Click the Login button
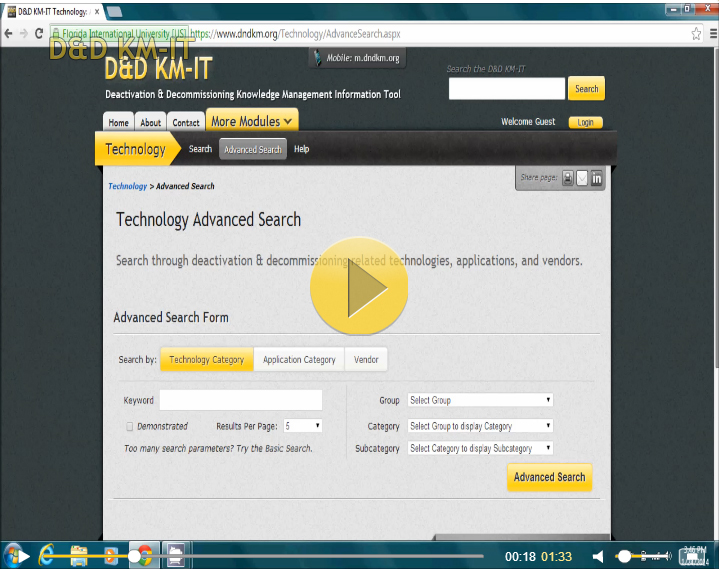This screenshot has width=719, height=571. point(586,122)
